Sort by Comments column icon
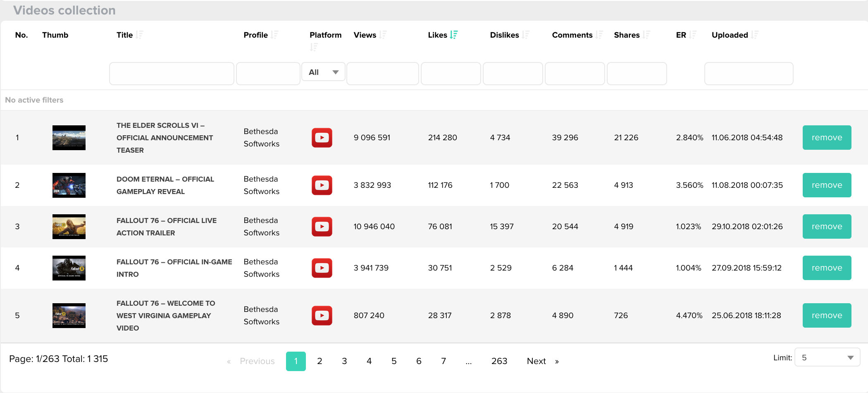868x393 pixels. 599,35
